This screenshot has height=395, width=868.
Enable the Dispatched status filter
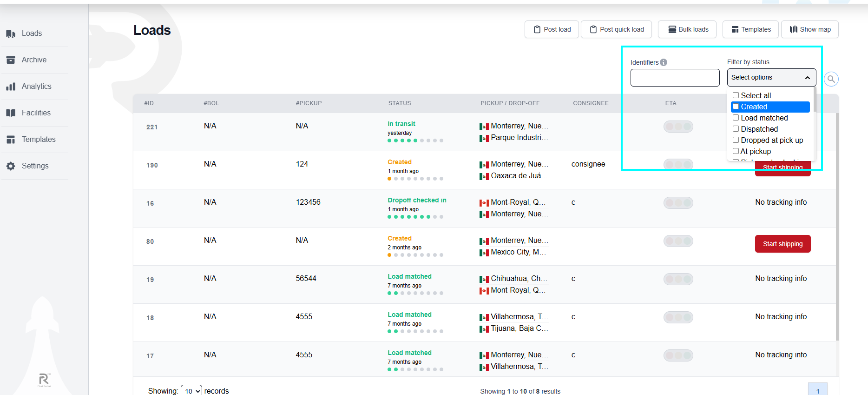(x=736, y=129)
